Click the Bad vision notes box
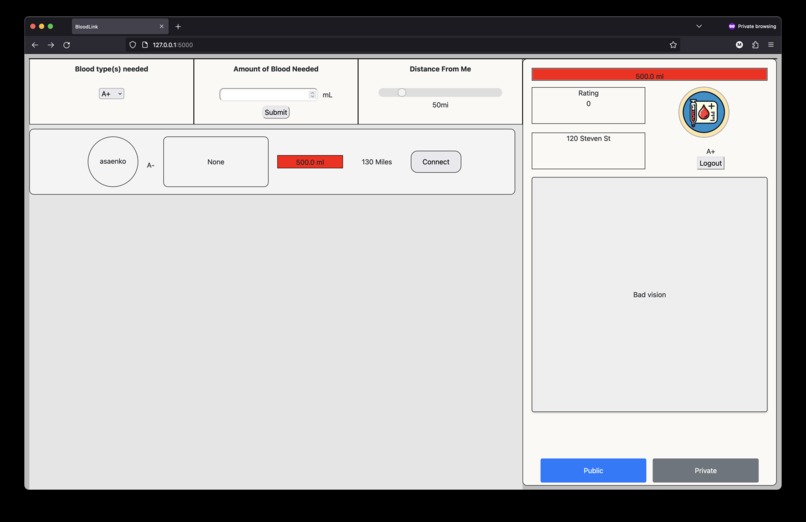This screenshot has height=522, width=806. click(649, 294)
